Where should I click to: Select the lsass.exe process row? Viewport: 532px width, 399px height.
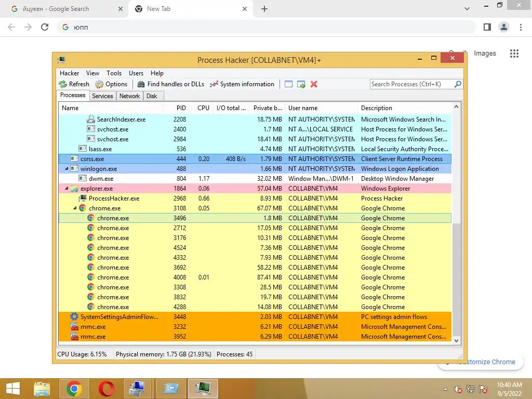(255, 149)
